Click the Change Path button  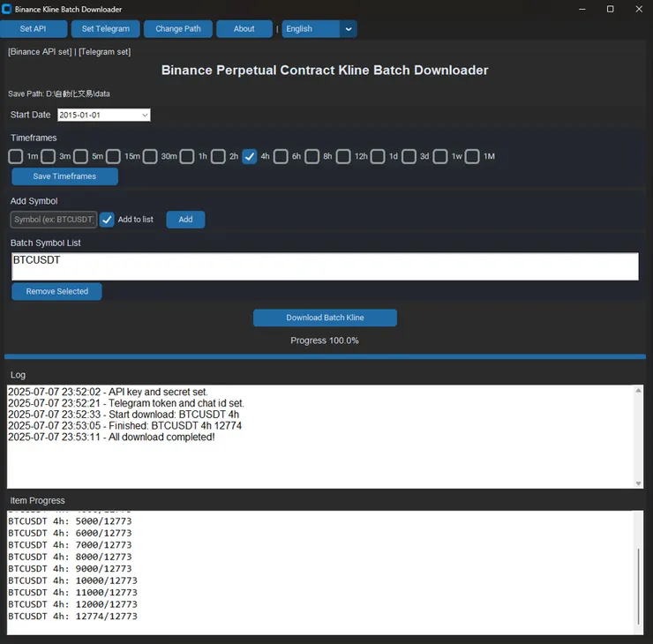[178, 29]
